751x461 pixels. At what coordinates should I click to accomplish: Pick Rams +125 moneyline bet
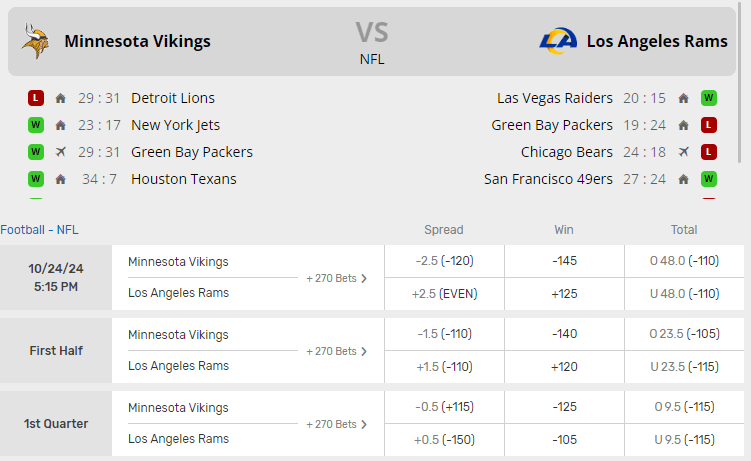tap(564, 294)
